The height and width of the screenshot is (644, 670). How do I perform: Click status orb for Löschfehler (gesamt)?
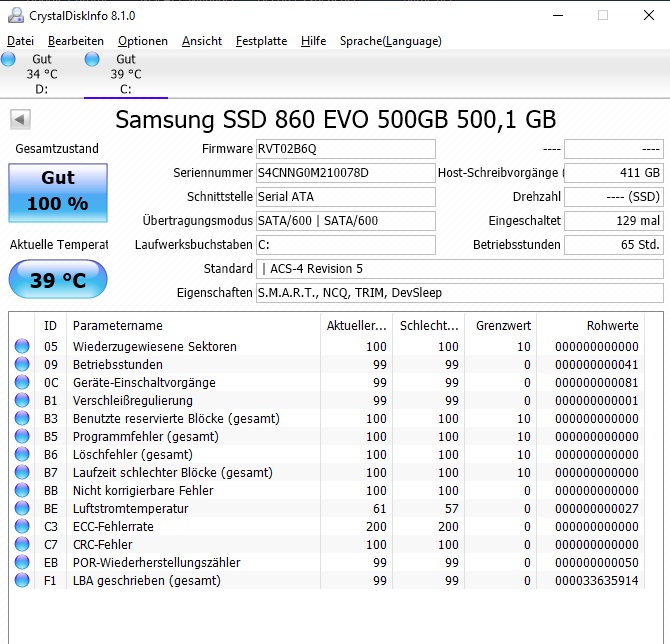coord(22,454)
